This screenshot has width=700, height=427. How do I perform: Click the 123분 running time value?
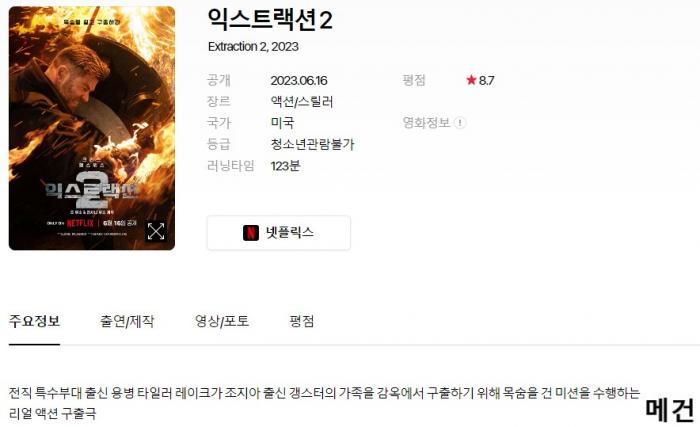(x=285, y=166)
